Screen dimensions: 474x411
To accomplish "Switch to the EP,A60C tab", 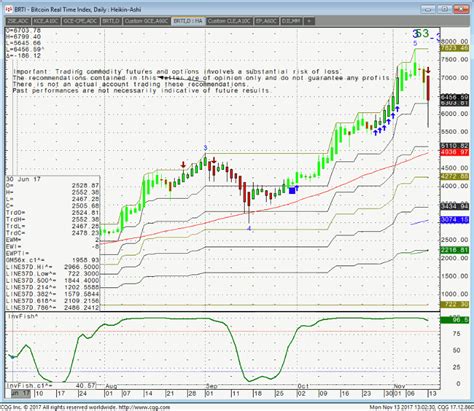I will [267, 21].
